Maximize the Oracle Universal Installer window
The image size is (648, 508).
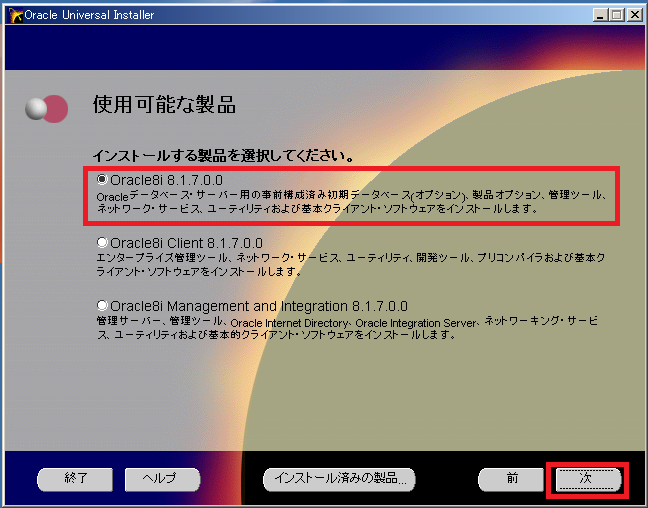tap(617, 15)
